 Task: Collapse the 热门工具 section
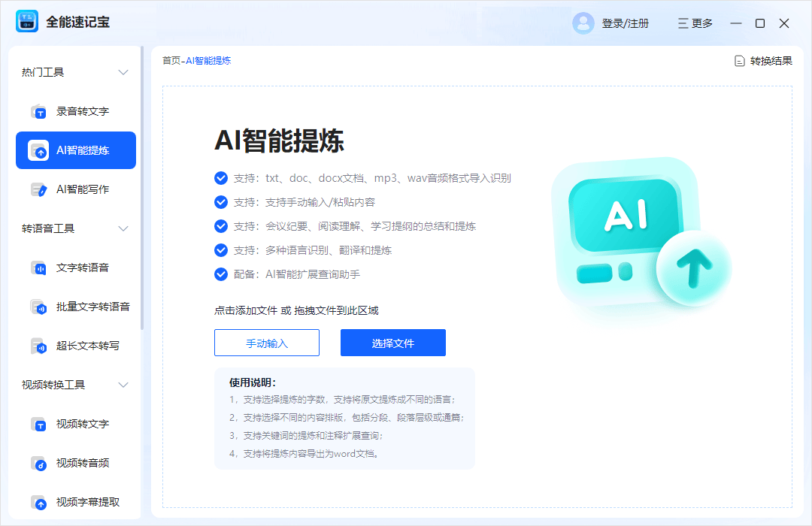click(x=124, y=72)
